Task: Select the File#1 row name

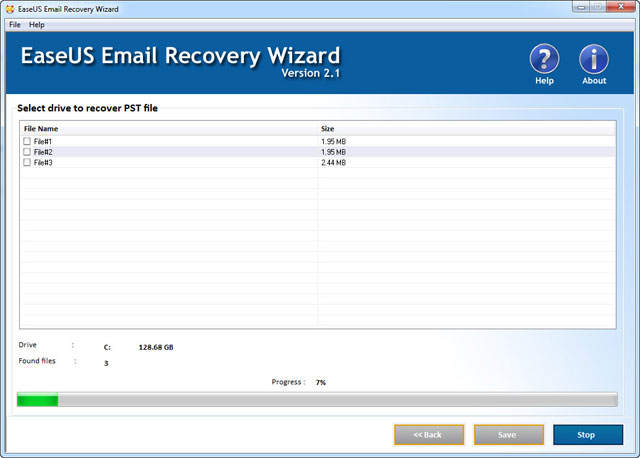Action: [x=43, y=142]
